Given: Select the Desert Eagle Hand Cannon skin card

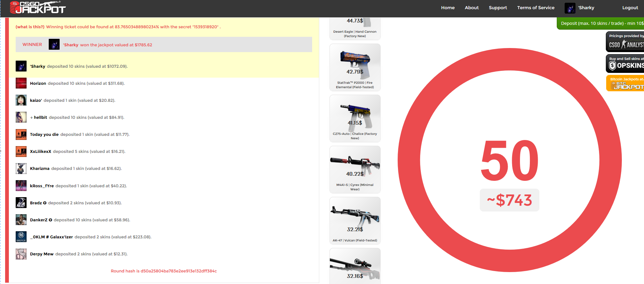Looking at the screenshot, I should [355, 29].
